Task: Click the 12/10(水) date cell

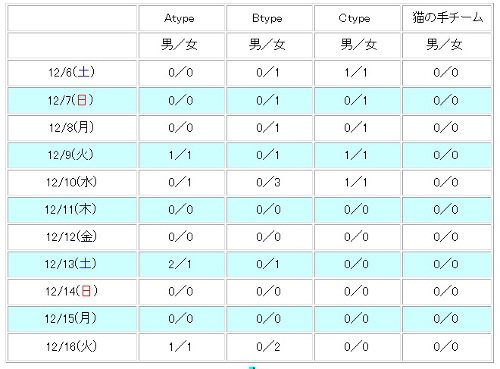Action: tap(72, 182)
